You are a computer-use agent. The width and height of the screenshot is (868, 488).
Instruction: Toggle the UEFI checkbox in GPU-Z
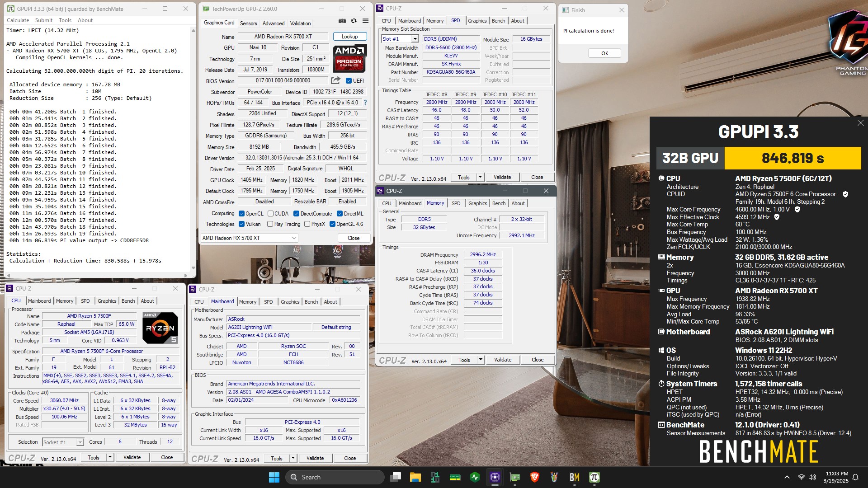[x=349, y=81]
